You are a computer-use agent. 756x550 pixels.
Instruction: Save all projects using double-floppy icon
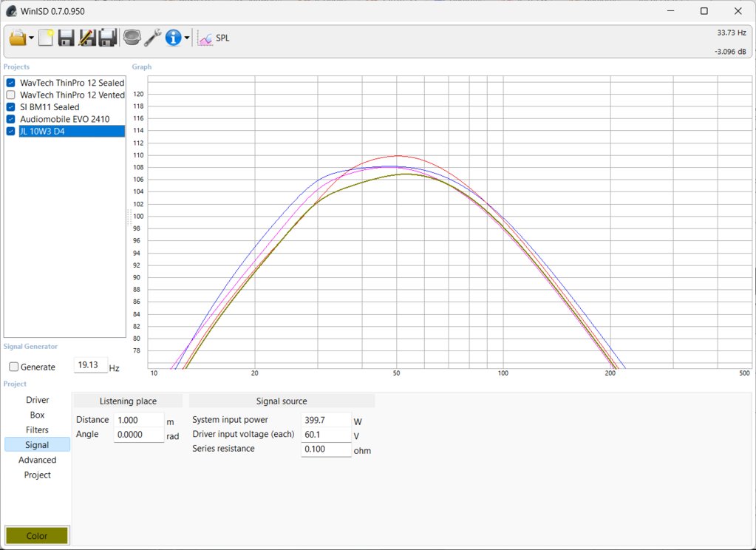click(x=107, y=38)
